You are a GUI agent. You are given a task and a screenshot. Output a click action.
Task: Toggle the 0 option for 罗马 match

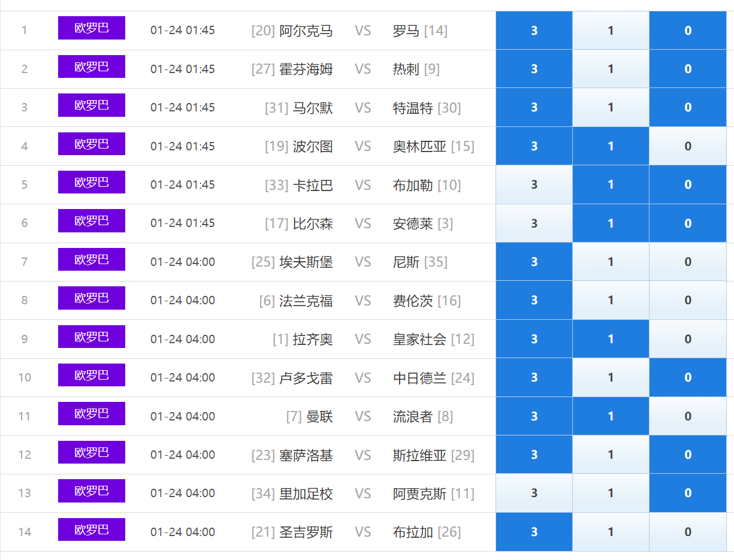[688, 31]
